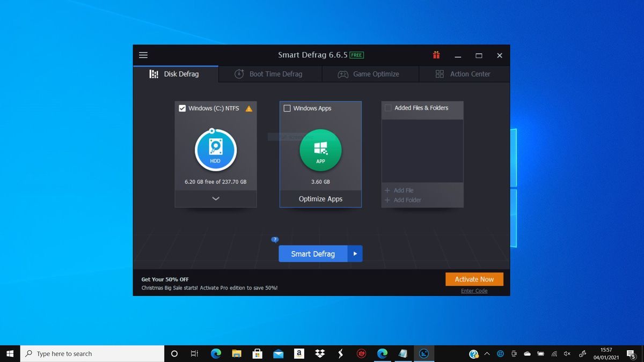Viewport: 644px width, 362px height.
Task: Click the 3.60 GB size text
Action: (320, 182)
